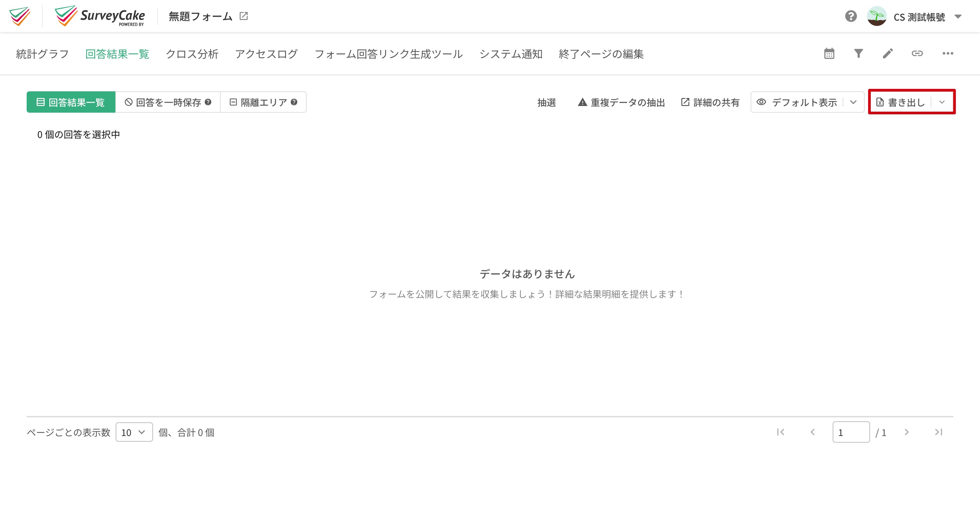Open the SurveyCake logo home link
980x532 pixels.
100,16
